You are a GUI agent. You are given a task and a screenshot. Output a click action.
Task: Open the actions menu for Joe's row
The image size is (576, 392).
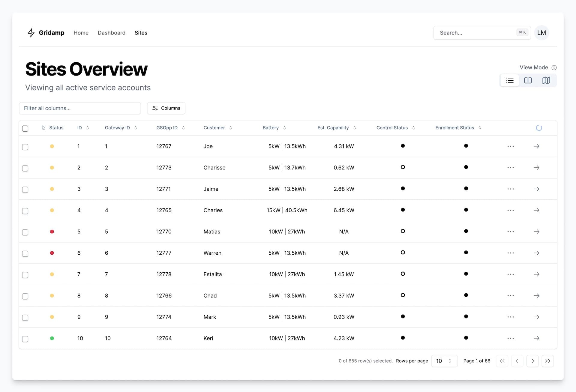point(511,146)
